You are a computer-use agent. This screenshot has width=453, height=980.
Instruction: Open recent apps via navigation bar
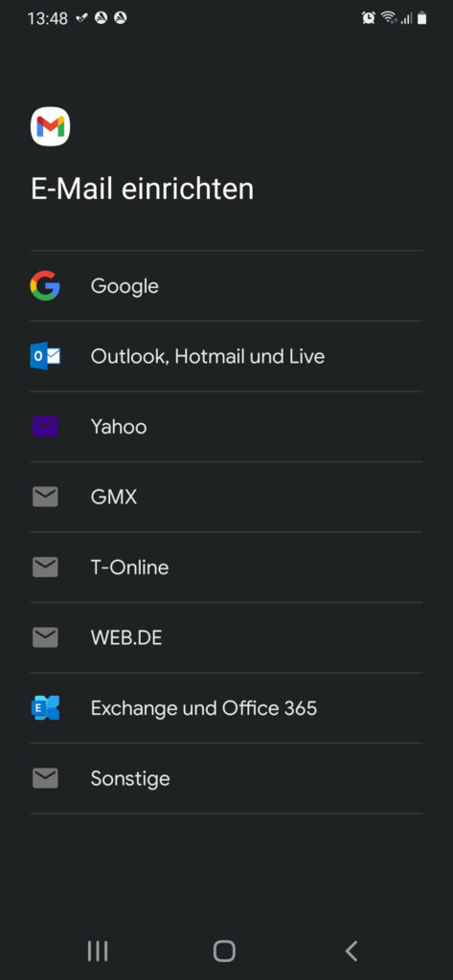coord(98,950)
